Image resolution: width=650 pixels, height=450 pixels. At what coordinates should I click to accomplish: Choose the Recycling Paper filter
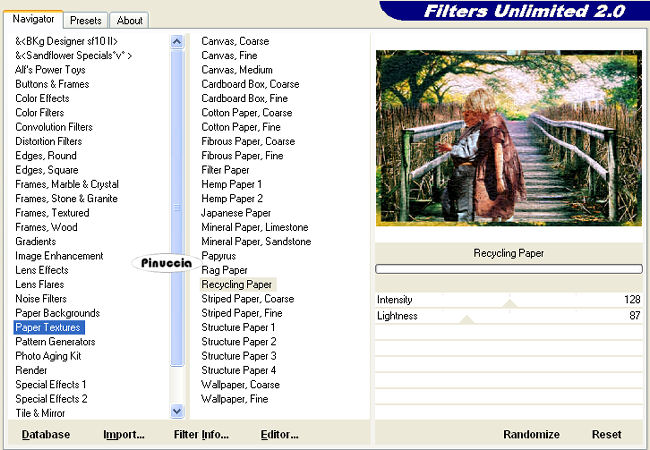coord(237,284)
